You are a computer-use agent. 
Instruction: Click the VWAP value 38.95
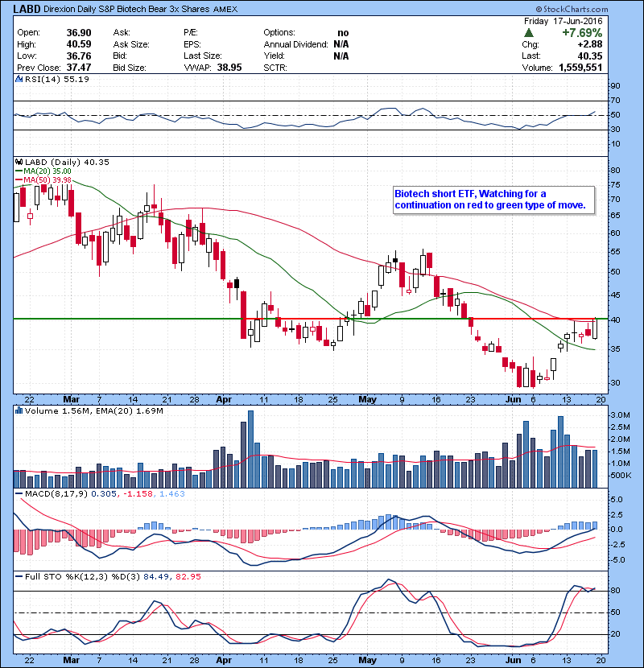(229, 68)
